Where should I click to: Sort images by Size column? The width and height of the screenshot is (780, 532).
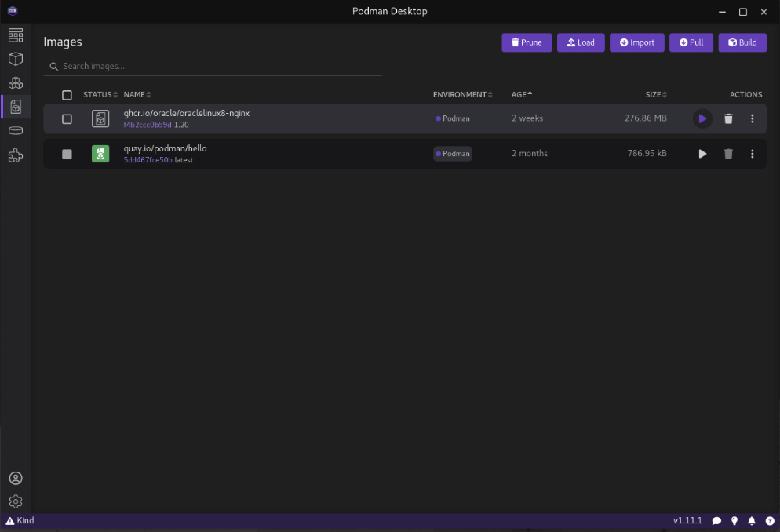[656, 94]
